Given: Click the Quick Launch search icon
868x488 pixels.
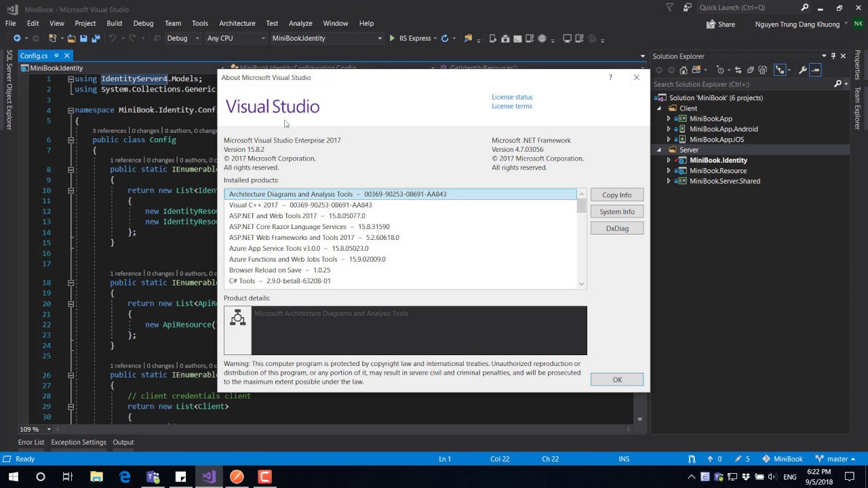Looking at the screenshot, I should point(805,7).
